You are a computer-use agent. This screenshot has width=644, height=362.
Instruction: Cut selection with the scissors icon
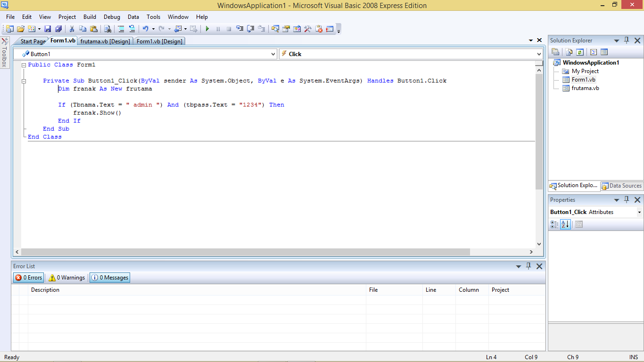tap(72, 29)
